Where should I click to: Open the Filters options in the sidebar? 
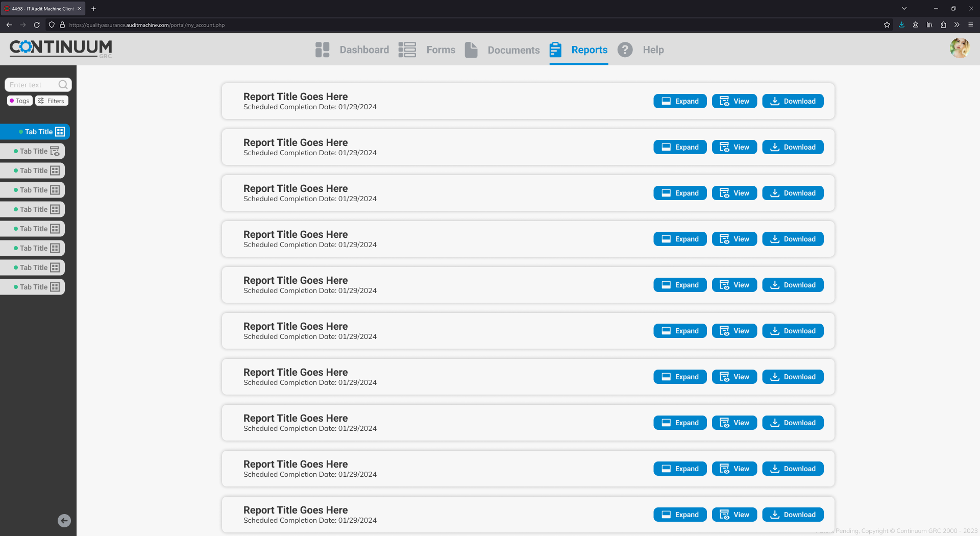pyautogui.click(x=52, y=101)
